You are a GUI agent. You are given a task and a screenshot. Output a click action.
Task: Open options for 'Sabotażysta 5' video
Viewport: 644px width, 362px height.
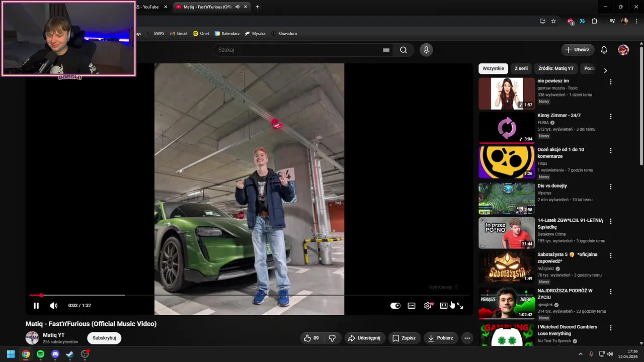pos(611,255)
